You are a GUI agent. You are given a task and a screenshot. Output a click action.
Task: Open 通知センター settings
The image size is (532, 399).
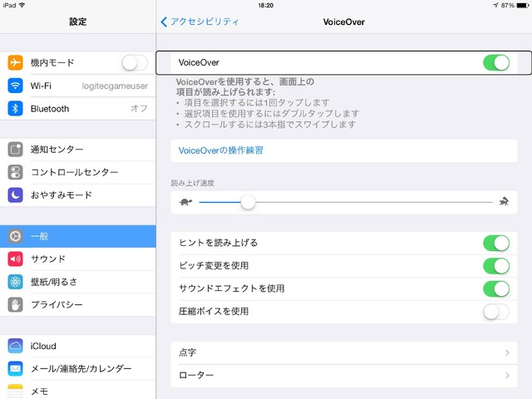click(77, 150)
